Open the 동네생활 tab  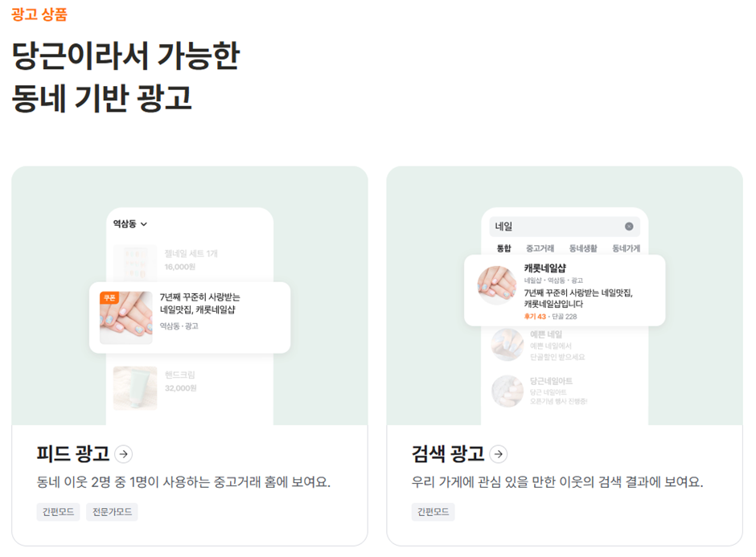coord(583,248)
